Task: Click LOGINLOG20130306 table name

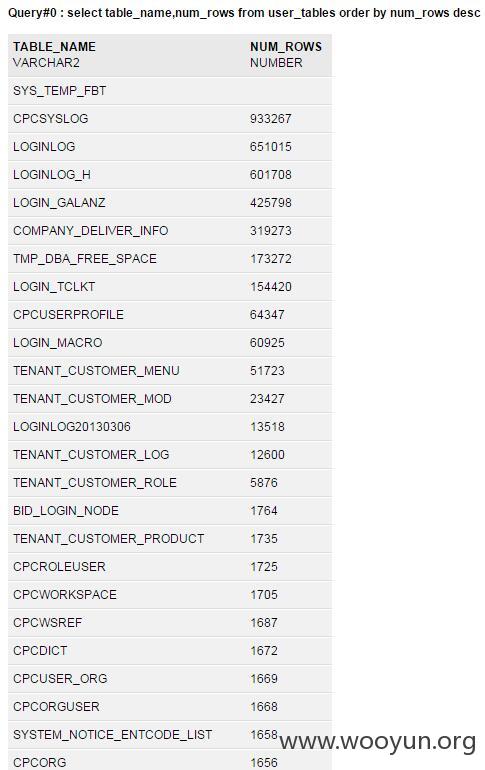Action: tap(72, 426)
